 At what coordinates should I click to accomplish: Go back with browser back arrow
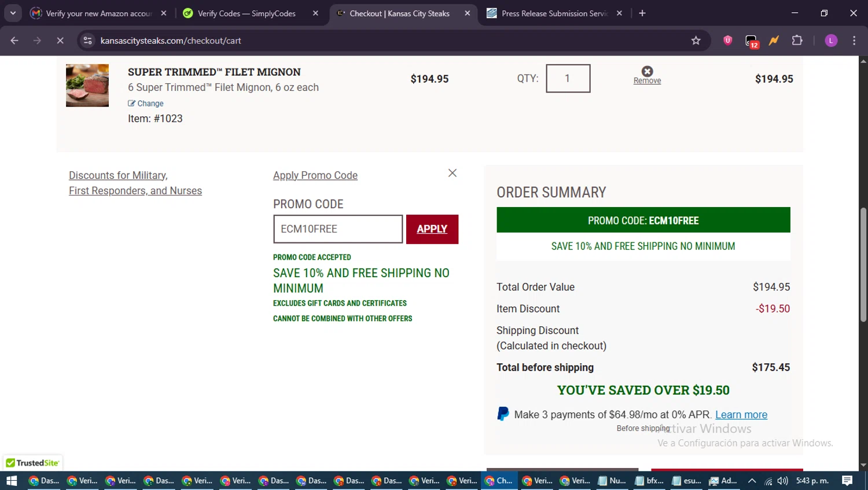(14, 40)
